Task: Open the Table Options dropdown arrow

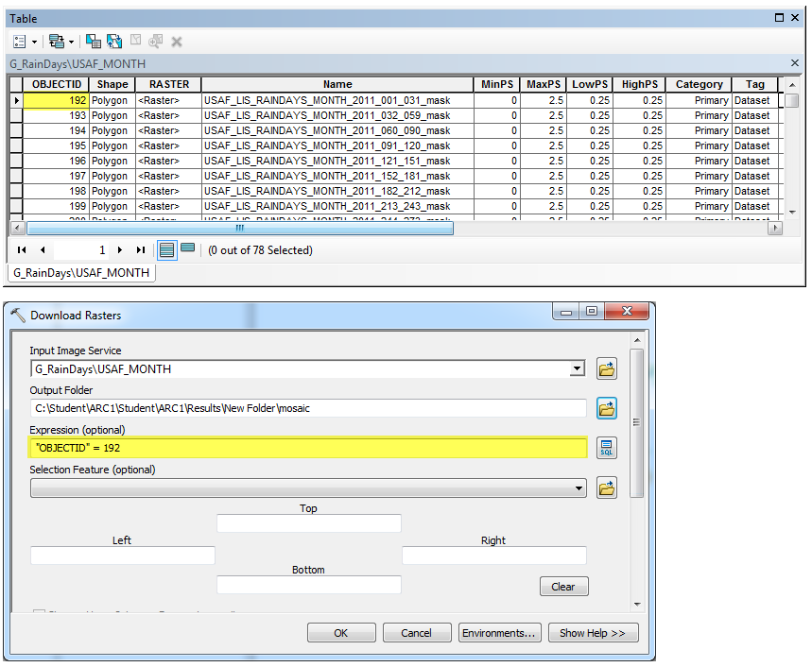Action: pyautogui.click(x=35, y=42)
